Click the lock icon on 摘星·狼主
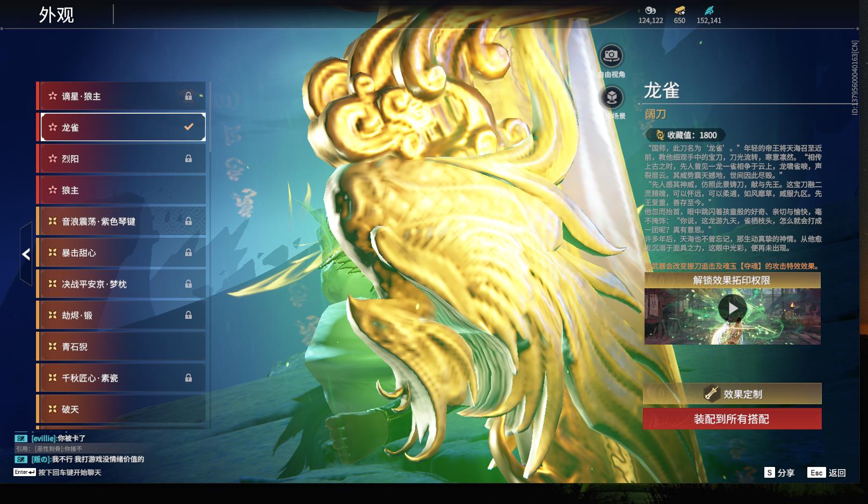The height and width of the screenshot is (504, 868). [x=189, y=96]
